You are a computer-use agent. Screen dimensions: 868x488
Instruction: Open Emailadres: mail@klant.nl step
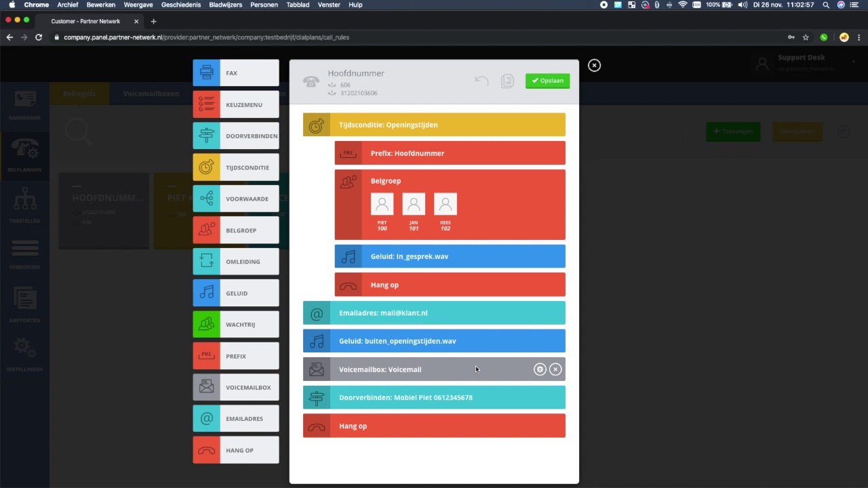click(x=434, y=313)
